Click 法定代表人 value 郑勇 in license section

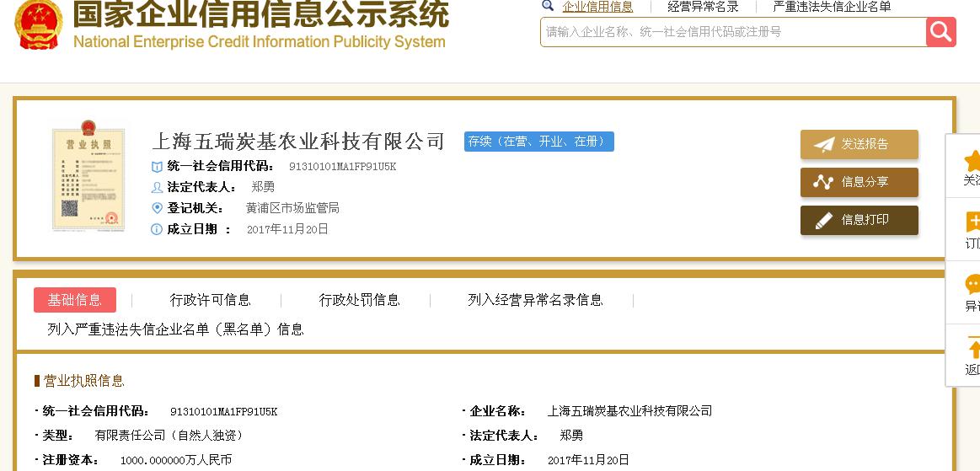pyautogui.click(x=571, y=436)
